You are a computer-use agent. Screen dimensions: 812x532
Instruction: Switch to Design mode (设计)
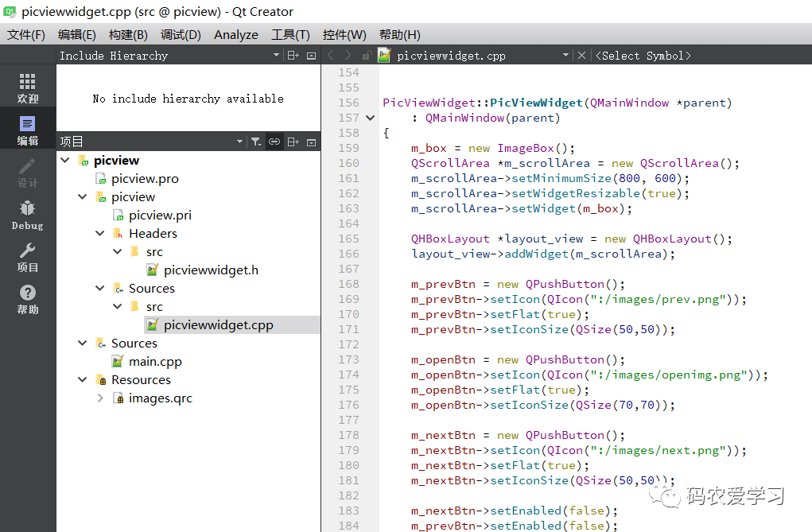pyautogui.click(x=28, y=172)
